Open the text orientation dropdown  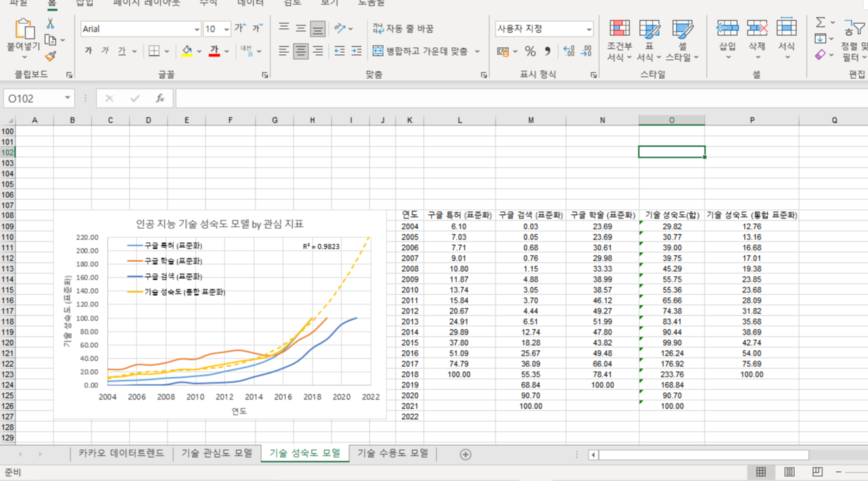click(344, 28)
